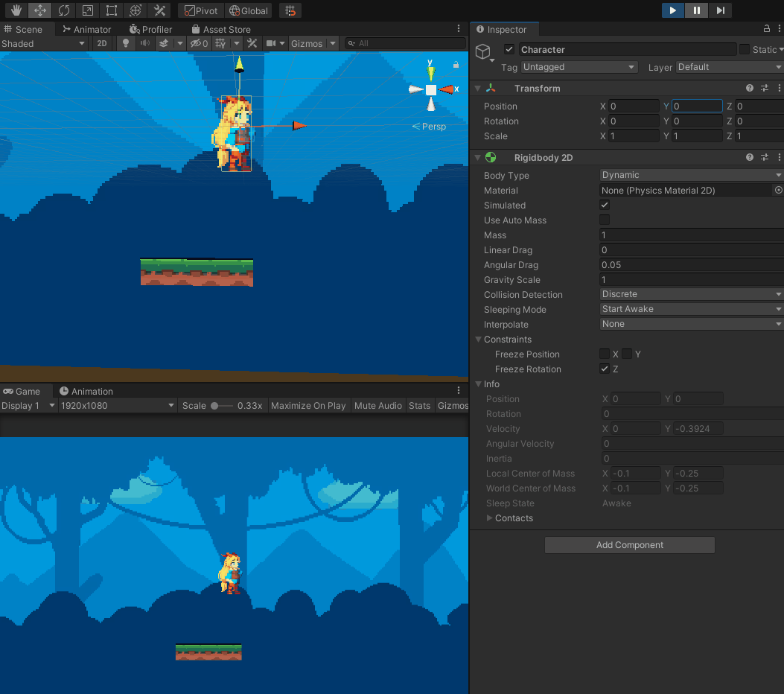
Task: Select the Hand tool in toolbar
Action: (x=16, y=10)
